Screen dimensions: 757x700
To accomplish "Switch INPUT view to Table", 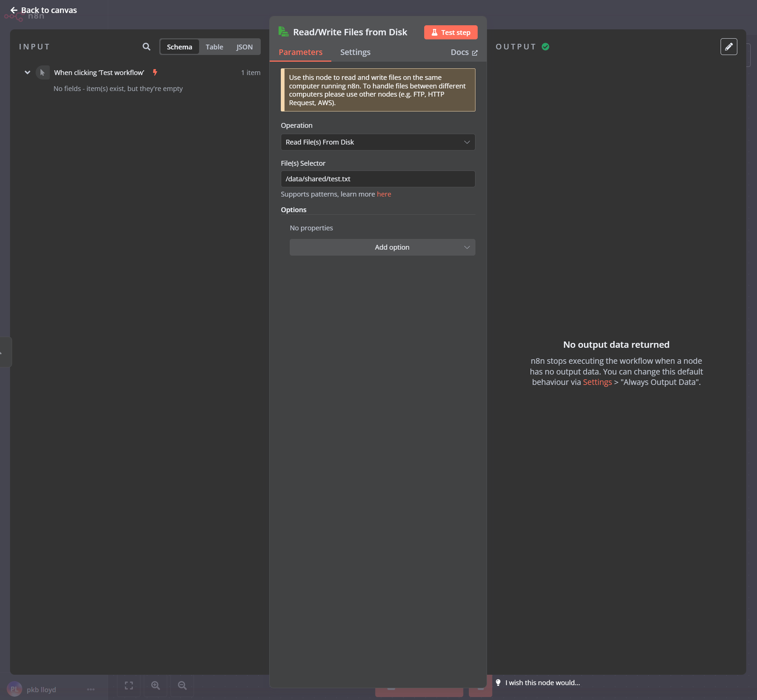I will coord(214,46).
